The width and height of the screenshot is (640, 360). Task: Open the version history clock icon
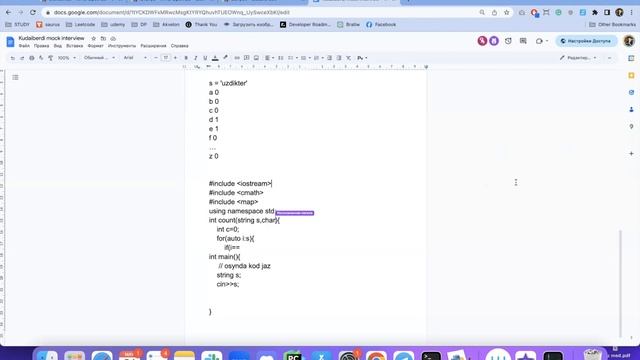coord(508,41)
